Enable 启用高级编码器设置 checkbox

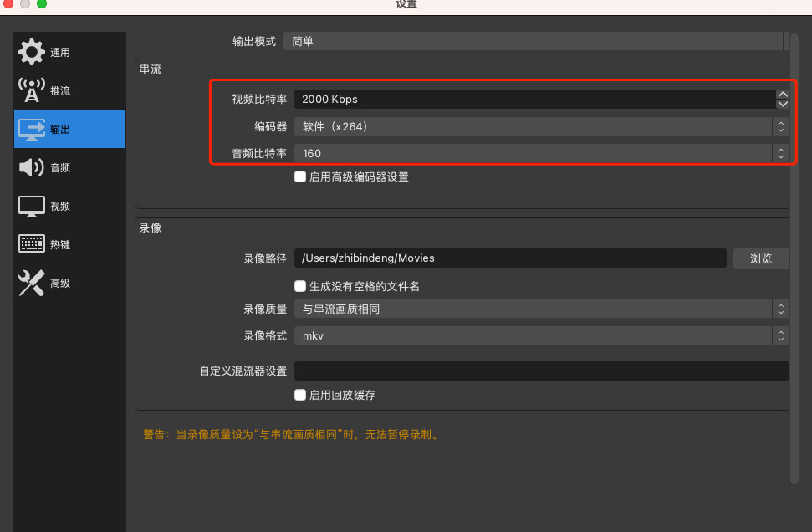[300, 176]
